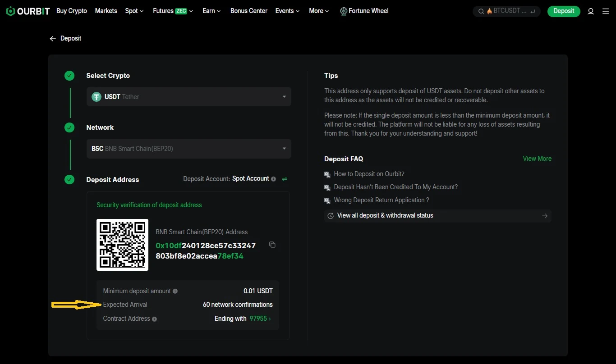
Task: Open the hamburger menu icon
Action: [x=606, y=11]
